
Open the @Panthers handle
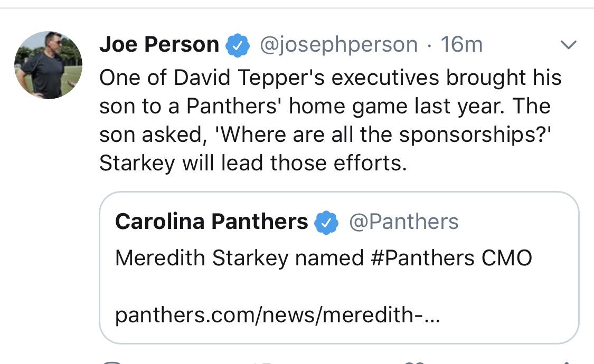tap(404, 222)
